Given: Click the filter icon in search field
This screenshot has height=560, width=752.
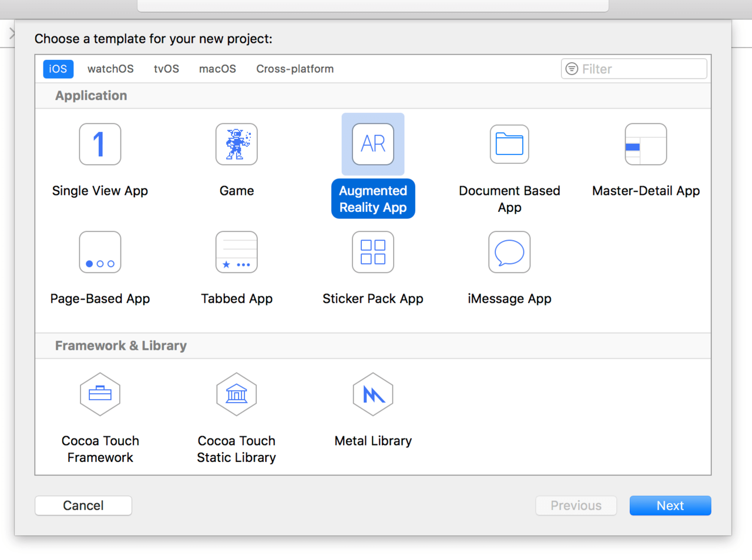Looking at the screenshot, I should point(572,69).
